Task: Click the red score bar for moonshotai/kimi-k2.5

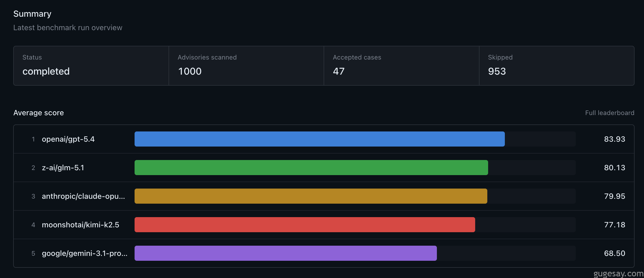Action: (304, 225)
